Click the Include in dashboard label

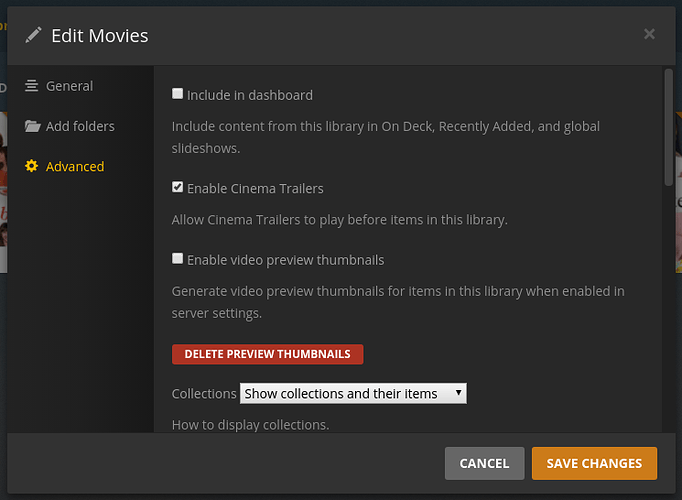250,95
